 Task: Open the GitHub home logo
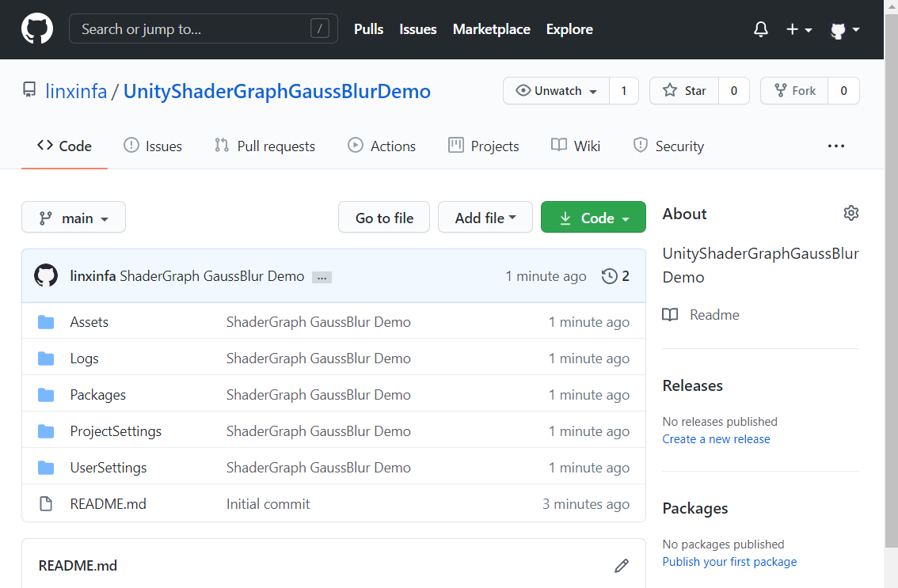point(37,28)
